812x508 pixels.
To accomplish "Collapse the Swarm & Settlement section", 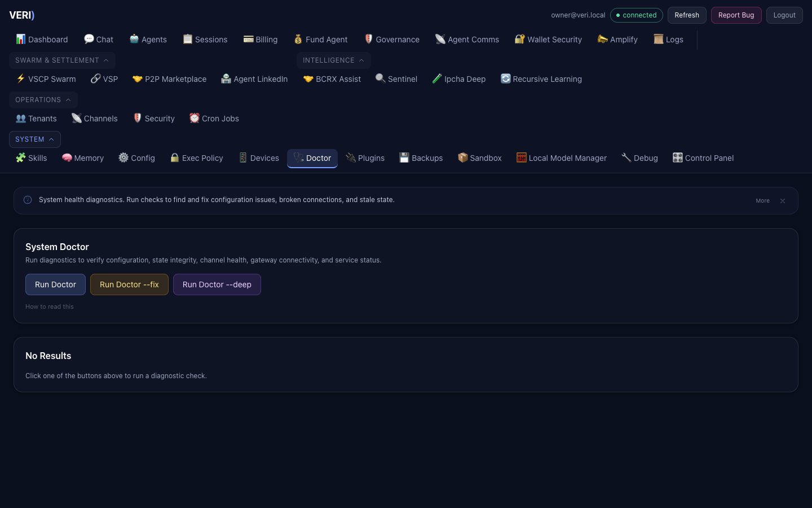I will pyautogui.click(x=62, y=60).
